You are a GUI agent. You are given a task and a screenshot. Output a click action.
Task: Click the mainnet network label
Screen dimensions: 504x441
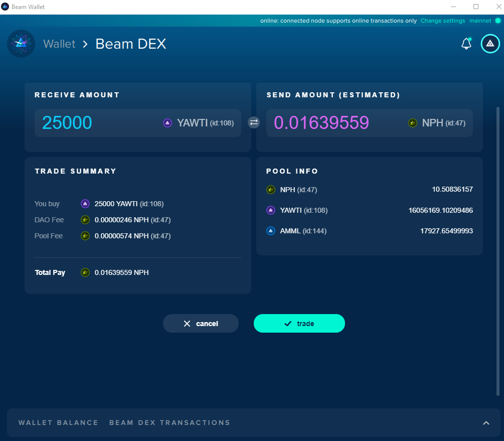[x=480, y=21]
